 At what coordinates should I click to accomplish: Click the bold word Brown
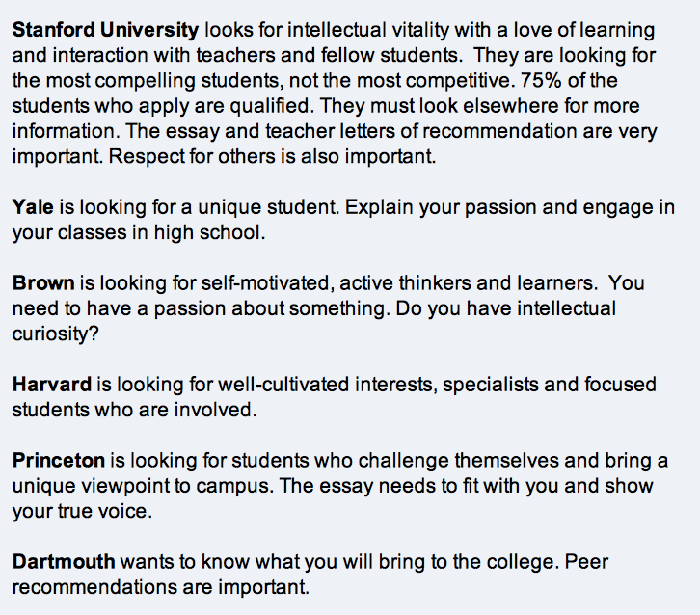[43, 283]
